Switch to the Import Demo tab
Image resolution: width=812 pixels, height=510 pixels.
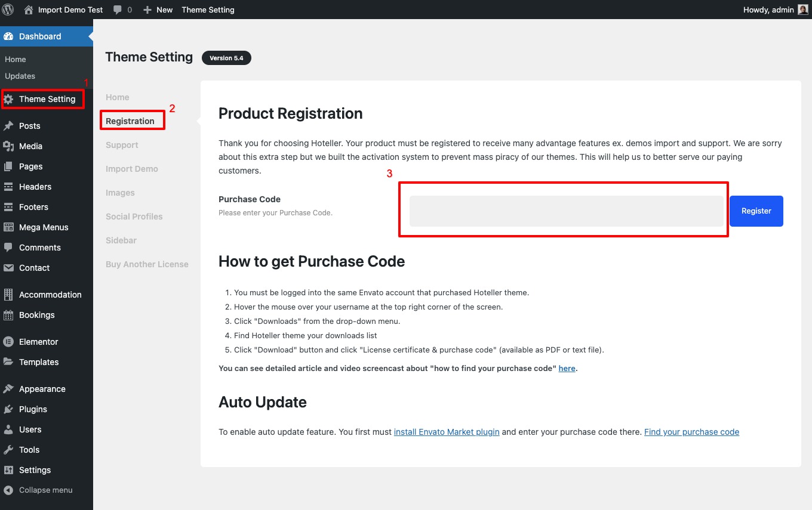[132, 169]
